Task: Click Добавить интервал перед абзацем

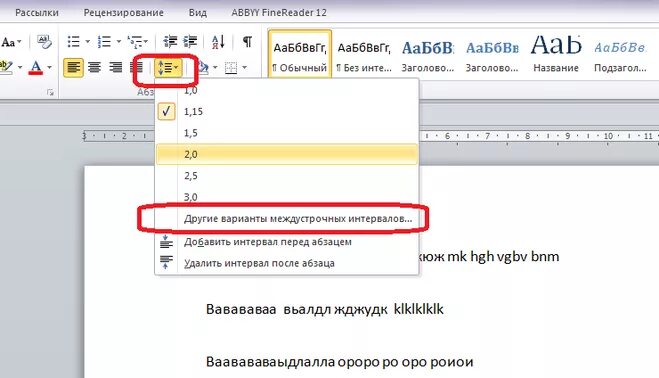Action: coord(287,242)
